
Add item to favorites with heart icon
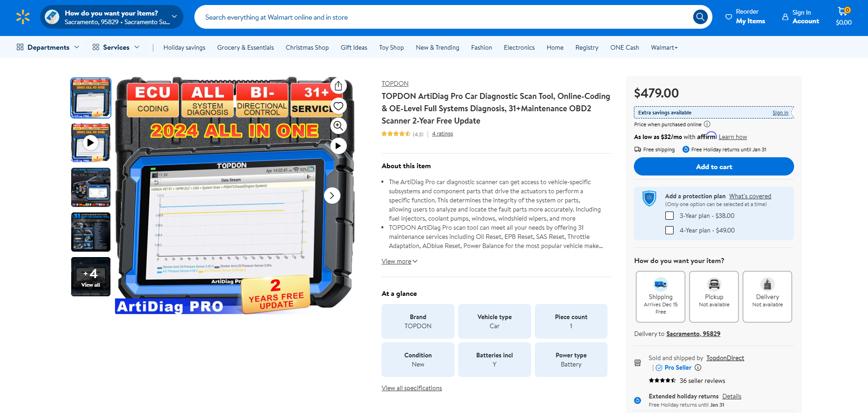(x=338, y=106)
